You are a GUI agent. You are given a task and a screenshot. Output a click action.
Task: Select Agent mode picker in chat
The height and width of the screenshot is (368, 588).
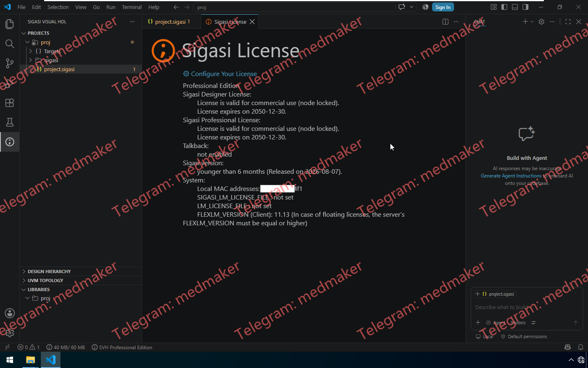[x=496, y=323]
